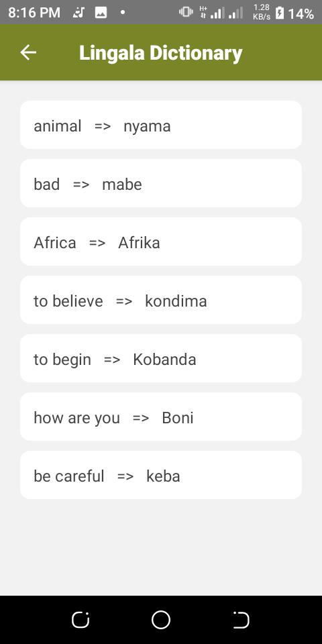Select the to believe => kondima card
Image resolution: width=322 pixels, height=644 pixels.
point(161,300)
